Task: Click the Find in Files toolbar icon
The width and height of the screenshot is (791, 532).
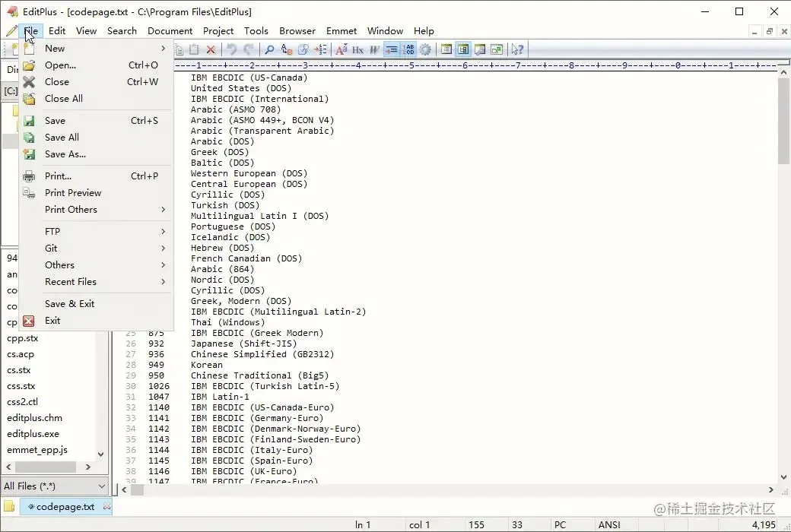Action: [303, 49]
